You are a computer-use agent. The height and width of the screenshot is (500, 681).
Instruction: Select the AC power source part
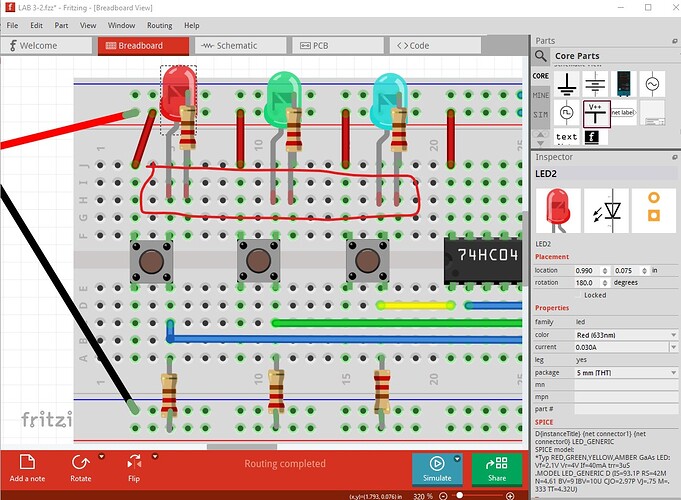(652, 84)
